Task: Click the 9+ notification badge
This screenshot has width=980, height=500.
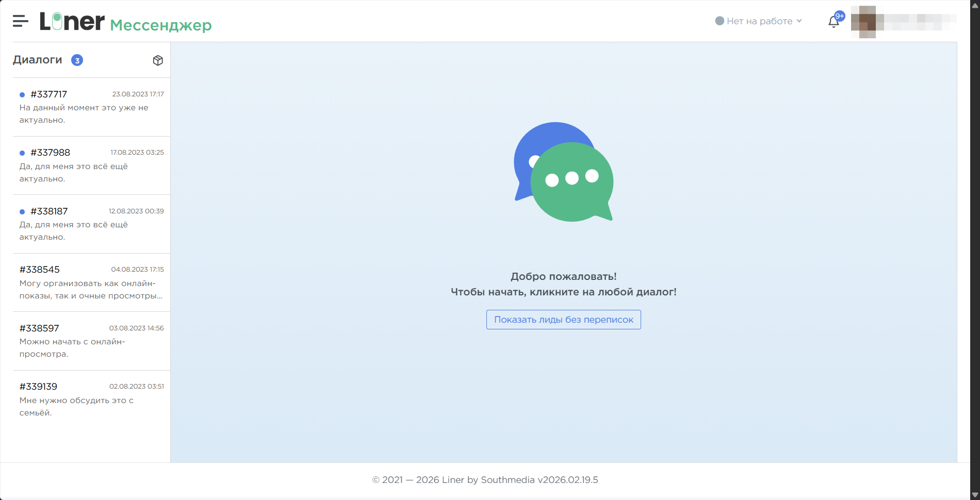Action: click(840, 16)
